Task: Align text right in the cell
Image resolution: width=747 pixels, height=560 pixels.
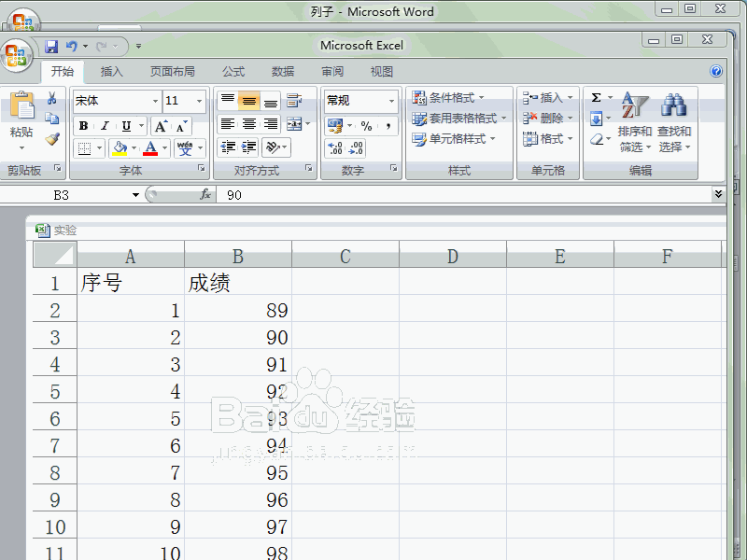Action: [271, 124]
